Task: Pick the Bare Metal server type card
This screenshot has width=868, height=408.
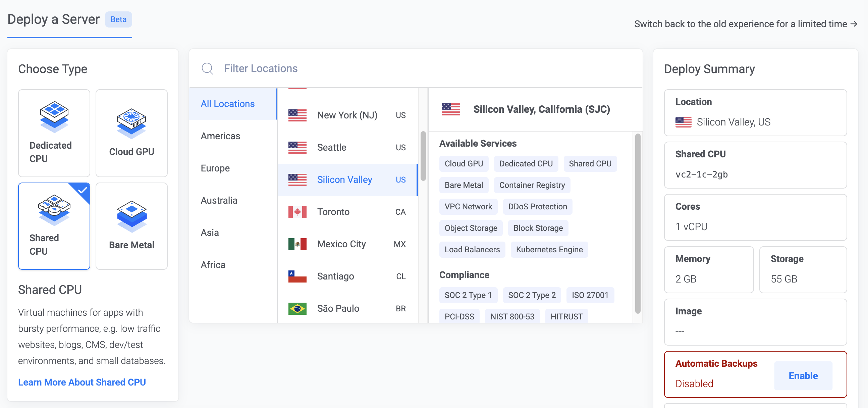Action: [x=131, y=226]
